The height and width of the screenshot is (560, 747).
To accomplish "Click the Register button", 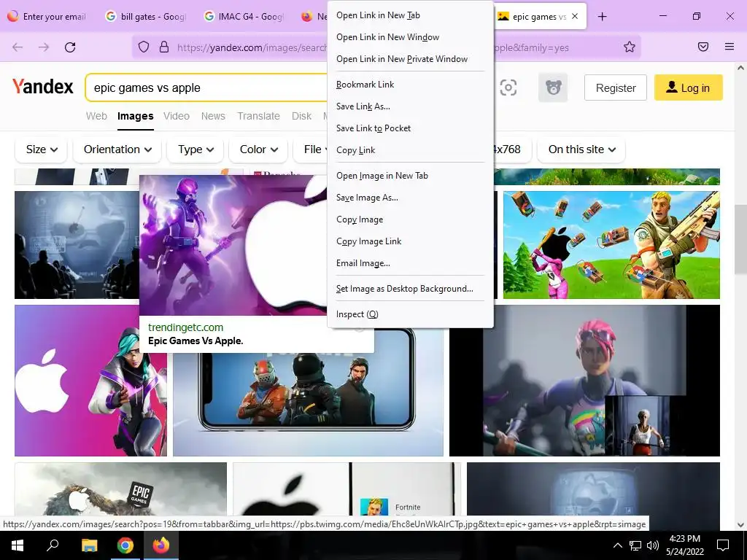I will (616, 87).
